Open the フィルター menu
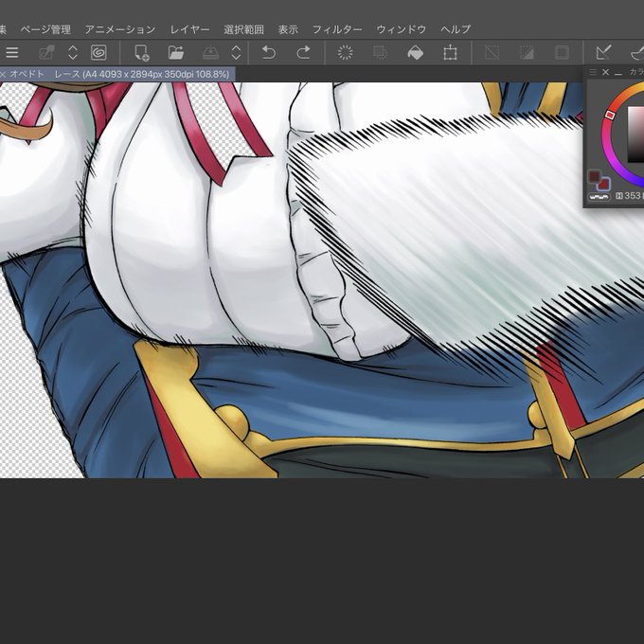Viewport: 644px width, 644px height. click(x=337, y=29)
